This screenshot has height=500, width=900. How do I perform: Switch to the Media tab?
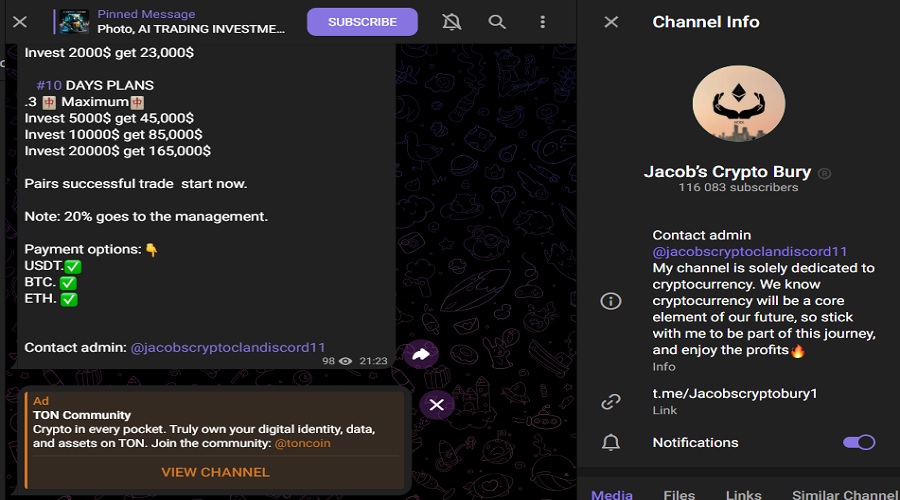[612, 494]
